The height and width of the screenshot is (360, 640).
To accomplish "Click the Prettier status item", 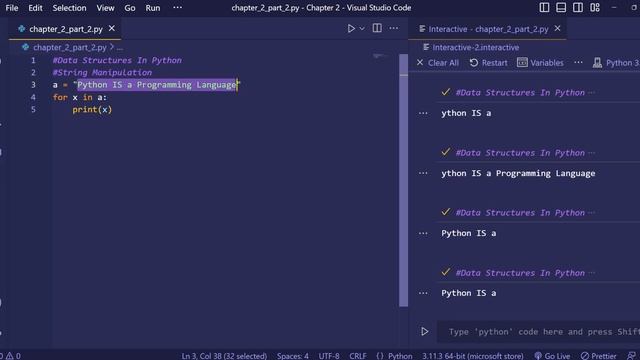I will (x=599, y=356).
